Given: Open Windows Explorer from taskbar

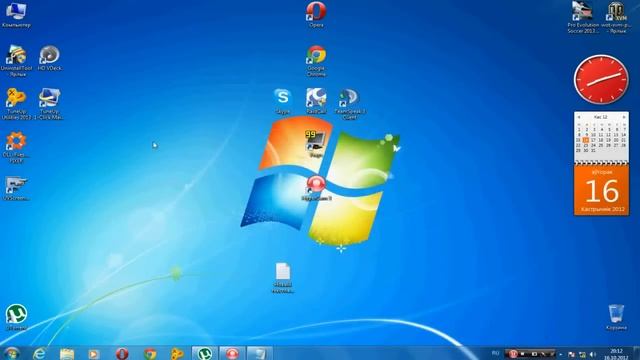Looking at the screenshot, I should (x=67, y=353).
